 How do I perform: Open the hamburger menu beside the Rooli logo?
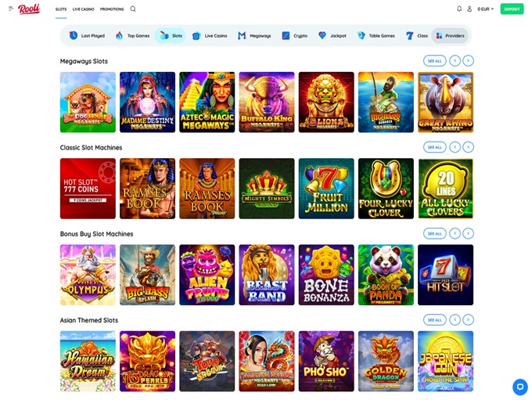click(11, 9)
